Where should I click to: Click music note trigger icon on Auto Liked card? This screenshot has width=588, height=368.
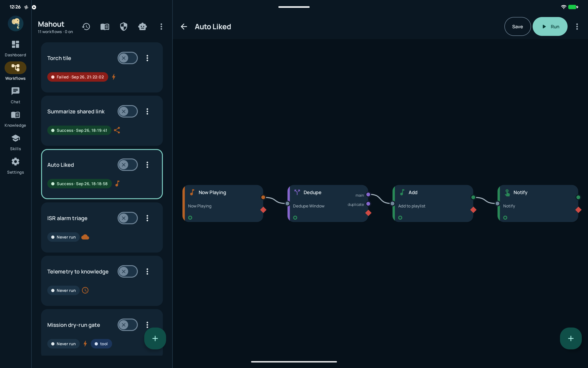(117, 184)
